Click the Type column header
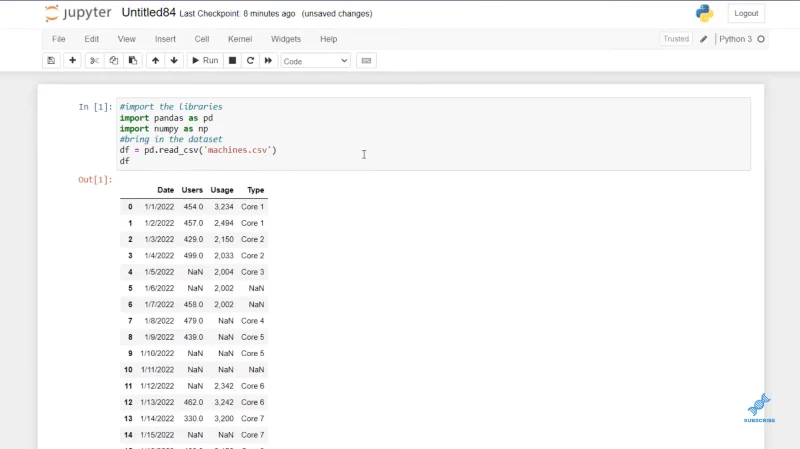Image resolution: width=800 pixels, height=449 pixels. (256, 190)
